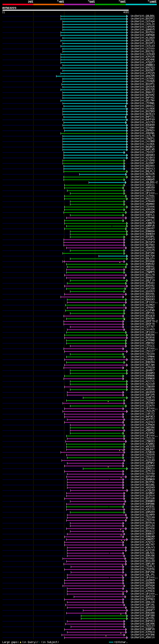159x644 pixels.
Task: Select hit label UniRef100_Q9AYM7
Action: click(143, 229)
